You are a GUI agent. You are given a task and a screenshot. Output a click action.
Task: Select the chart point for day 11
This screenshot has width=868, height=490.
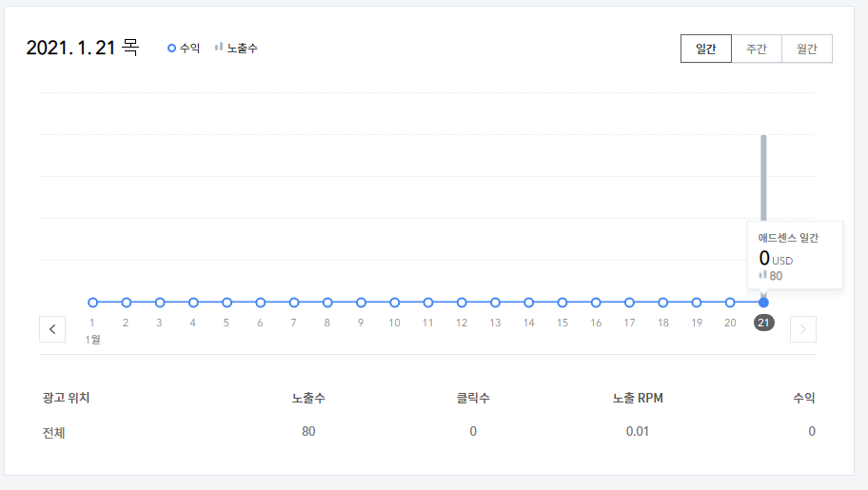[428, 303]
